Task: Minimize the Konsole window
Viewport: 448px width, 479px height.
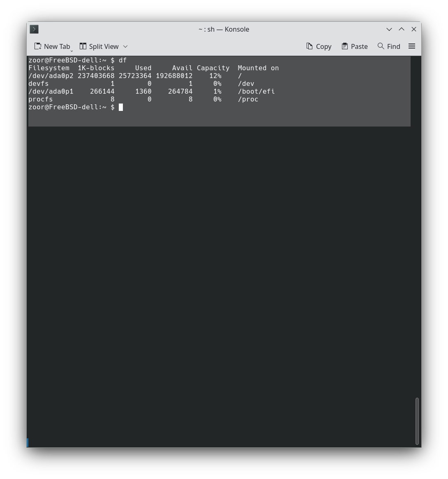Action: (x=389, y=29)
